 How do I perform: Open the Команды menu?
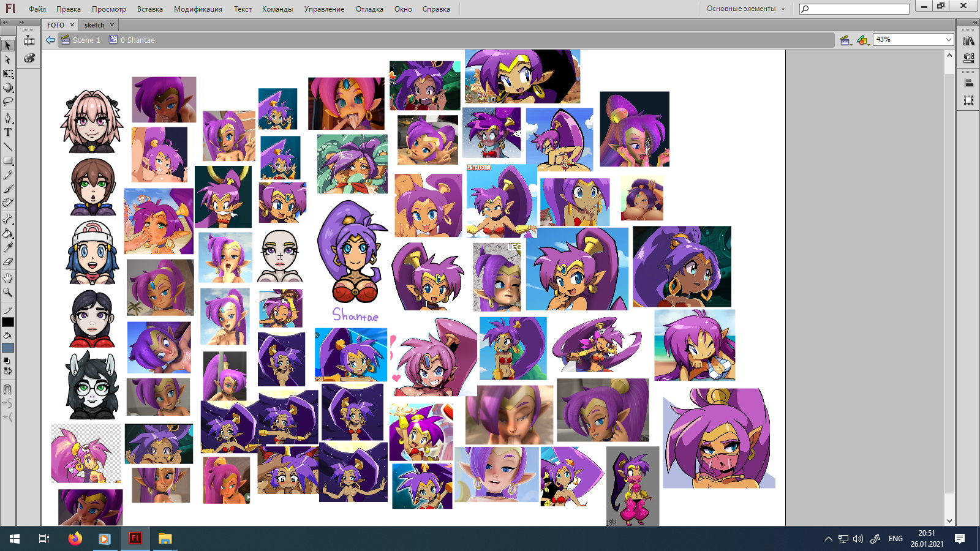coord(277,9)
